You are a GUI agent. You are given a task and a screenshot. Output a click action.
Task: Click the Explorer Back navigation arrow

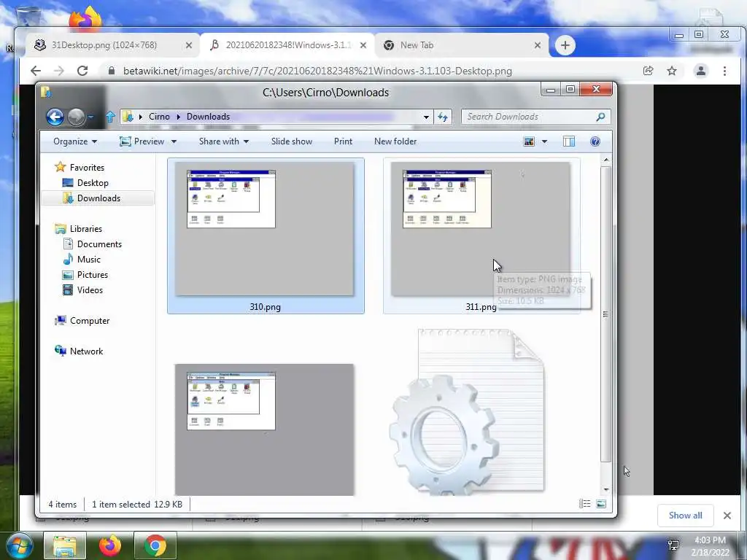click(x=55, y=117)
